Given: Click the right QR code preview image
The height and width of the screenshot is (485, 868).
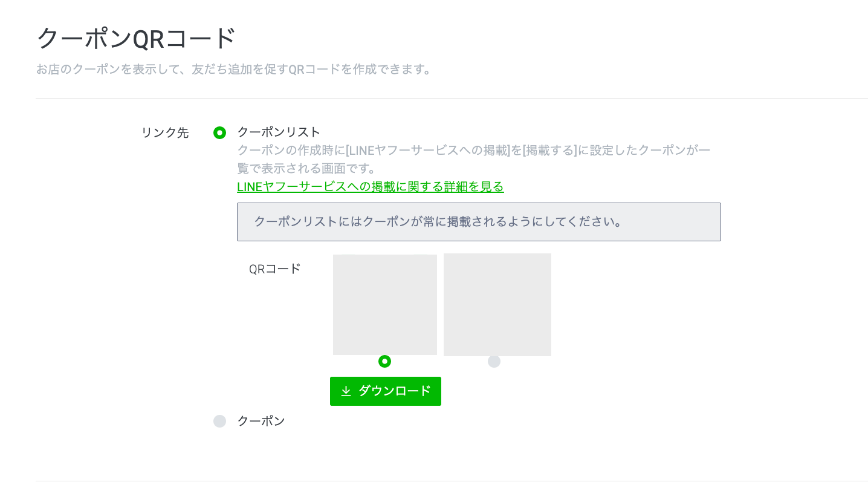Looking at the screenshot, I should 497,304.
